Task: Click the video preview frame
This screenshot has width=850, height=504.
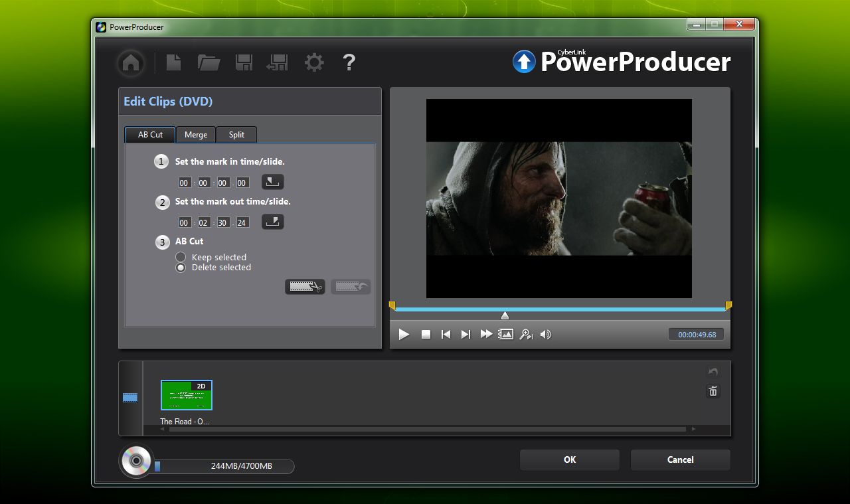Action: 559,199
